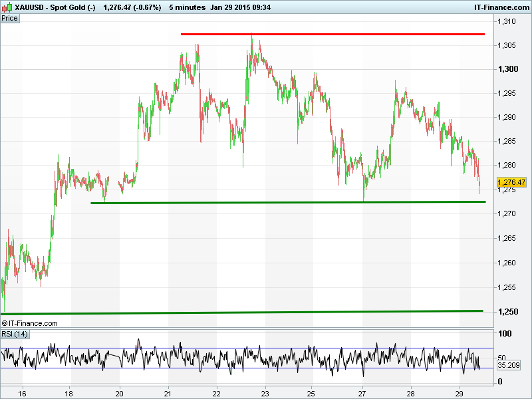Click date label 23 on the time axis
The image size is (532, 399).
pyautogui.click(x=265, y=392)
